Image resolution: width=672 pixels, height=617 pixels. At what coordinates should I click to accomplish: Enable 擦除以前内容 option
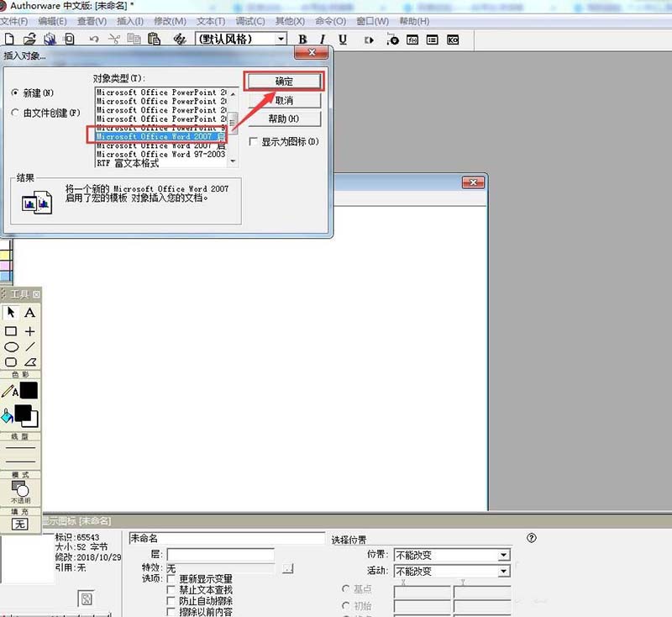click(x=171, y=611)
